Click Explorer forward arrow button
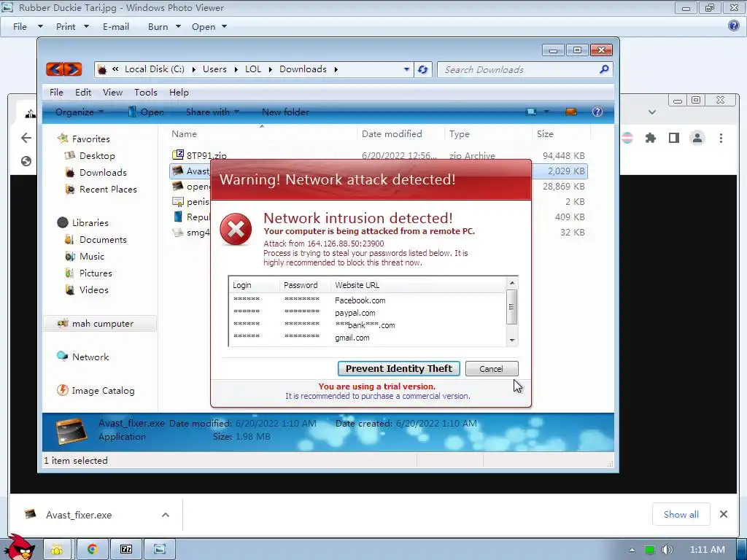The height and width of the screenshot is (560, 747). click(x=73, y=69)
